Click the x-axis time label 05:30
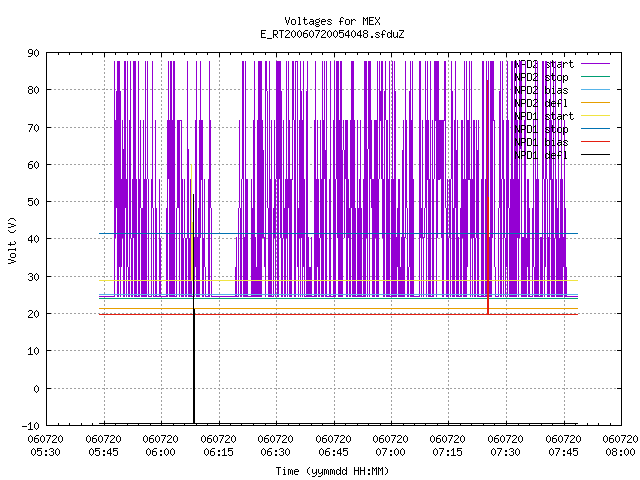The image size is (640, 480). (x=46, y=452)
